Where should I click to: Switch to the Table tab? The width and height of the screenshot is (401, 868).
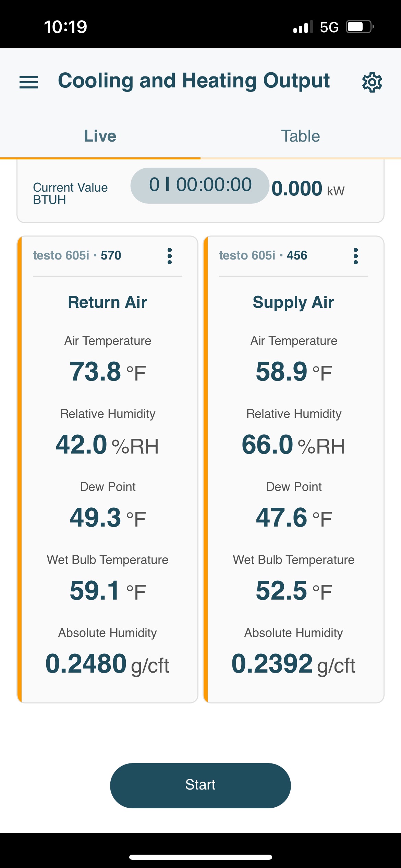click(x=301, y=136)
